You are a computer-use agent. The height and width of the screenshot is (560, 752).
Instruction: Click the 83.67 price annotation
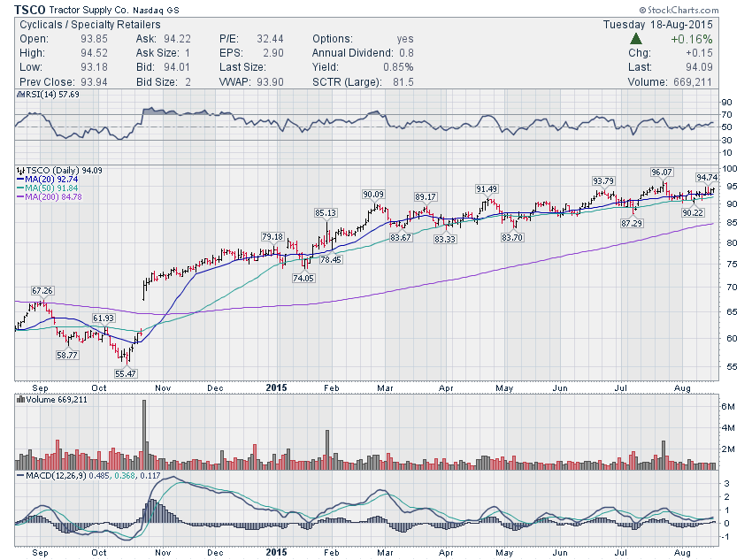tap(401, 237)
